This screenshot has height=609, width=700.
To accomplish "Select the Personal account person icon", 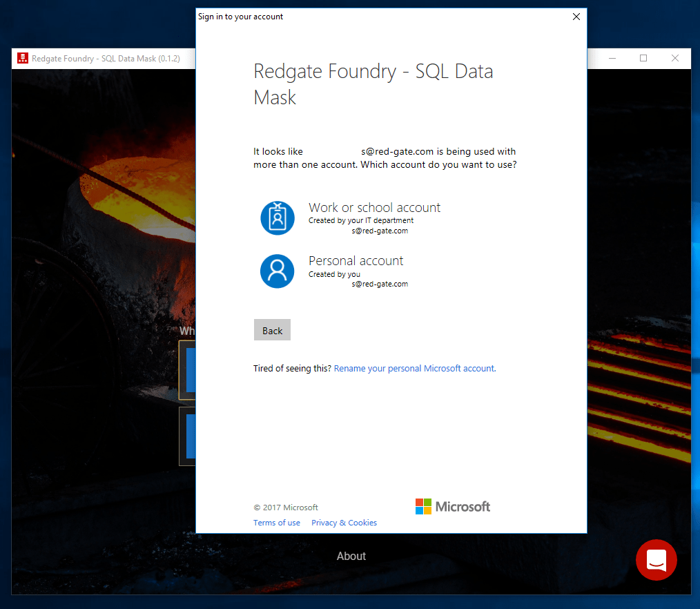I will coord(278,271).
